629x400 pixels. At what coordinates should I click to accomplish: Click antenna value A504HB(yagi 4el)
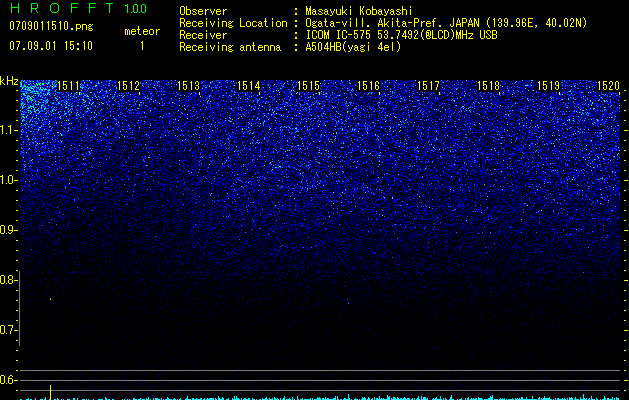353,47
